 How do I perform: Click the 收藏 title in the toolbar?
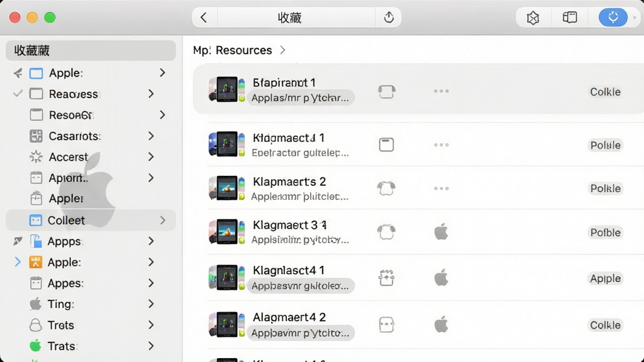click(x=289, y=18)
